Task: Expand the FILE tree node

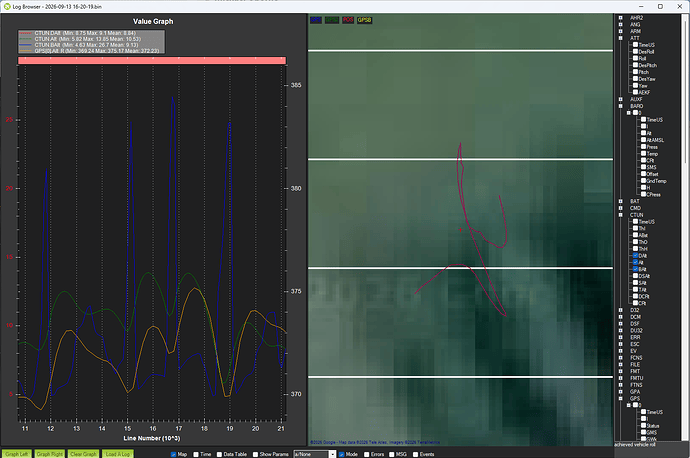Action: [x=620, y=364]
